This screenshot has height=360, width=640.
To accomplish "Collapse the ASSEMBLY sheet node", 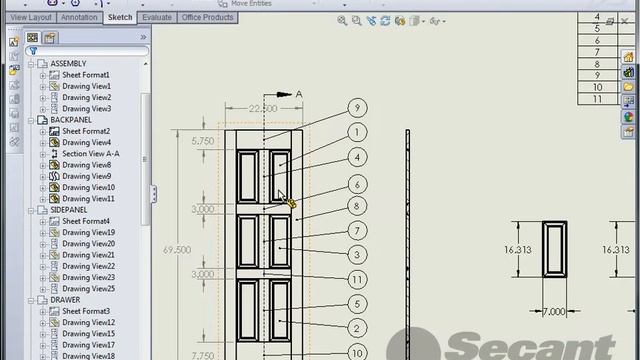I will [x=31, y=64].
